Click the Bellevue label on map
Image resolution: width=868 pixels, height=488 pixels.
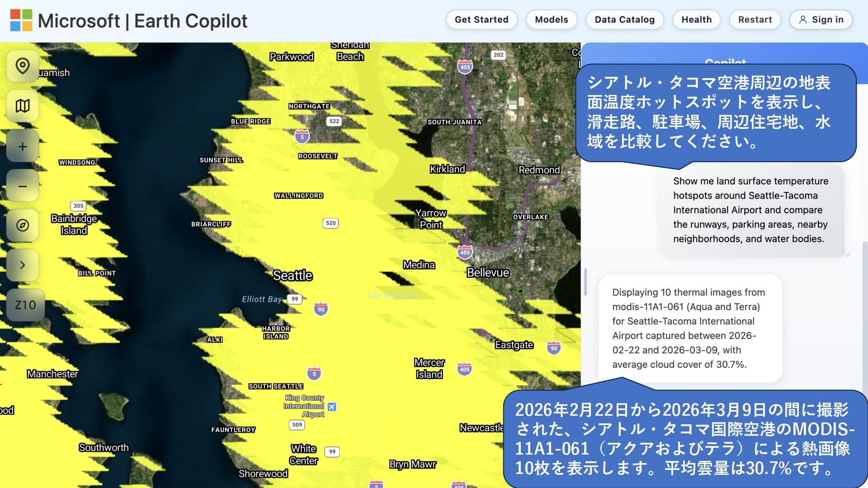tap(488, 272)
